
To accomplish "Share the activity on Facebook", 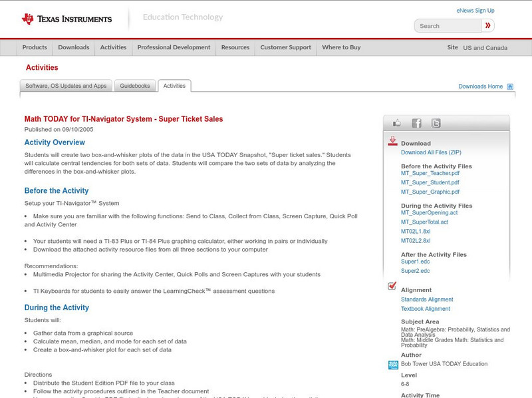I will 416,123.
